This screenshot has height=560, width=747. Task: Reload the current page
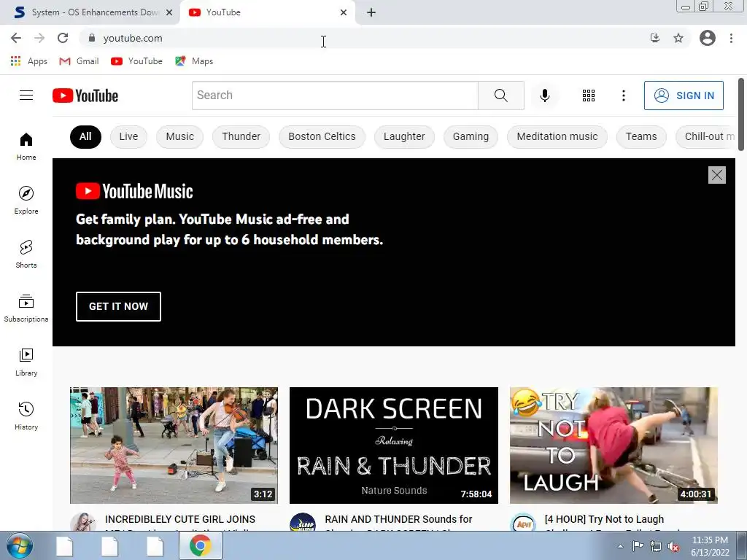coord(63,38)
